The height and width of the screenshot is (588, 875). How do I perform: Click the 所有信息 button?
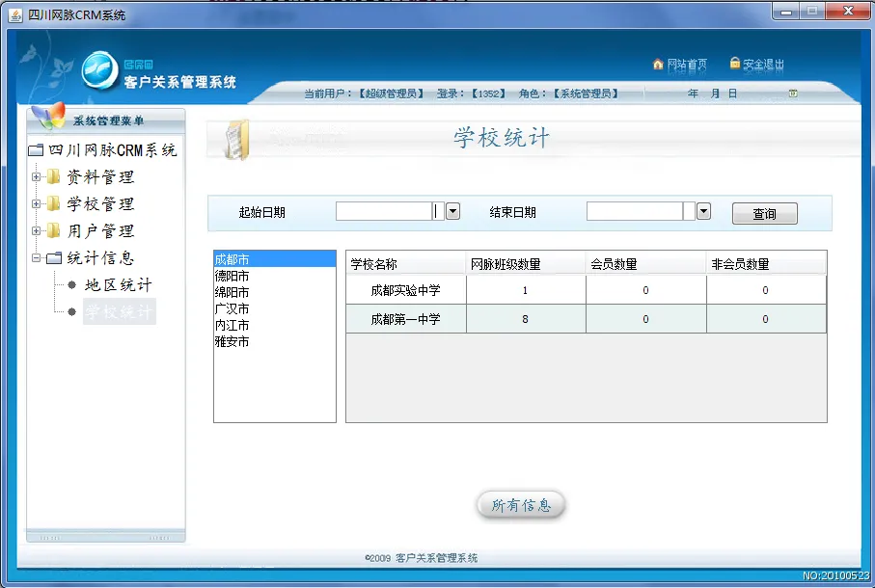(521, 505)
